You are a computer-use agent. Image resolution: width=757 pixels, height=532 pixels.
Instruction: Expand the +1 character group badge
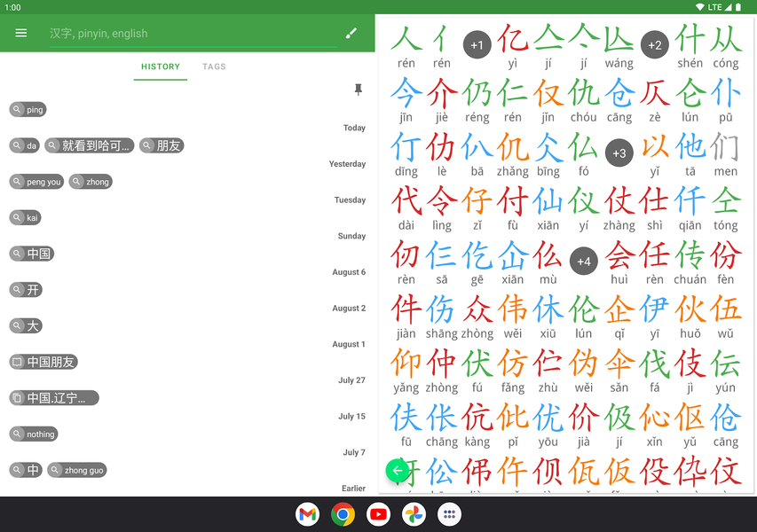[477, 43]
